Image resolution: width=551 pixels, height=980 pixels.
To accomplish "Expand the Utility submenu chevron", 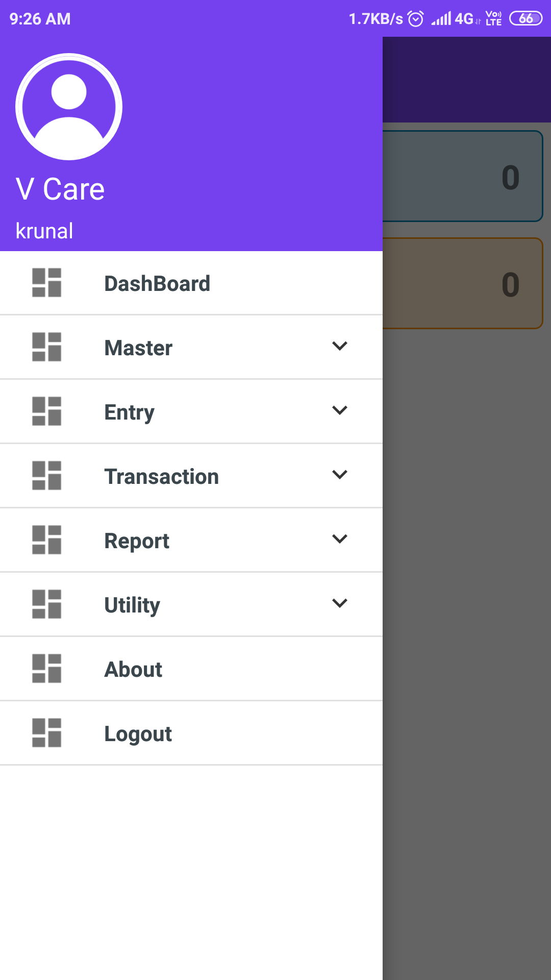I will pos(340,603).
